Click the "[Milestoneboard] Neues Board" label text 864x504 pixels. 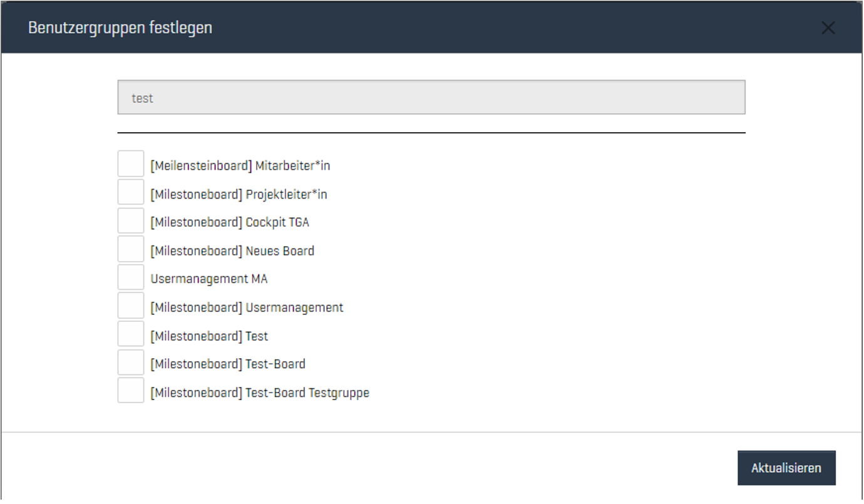coord(232,251)
